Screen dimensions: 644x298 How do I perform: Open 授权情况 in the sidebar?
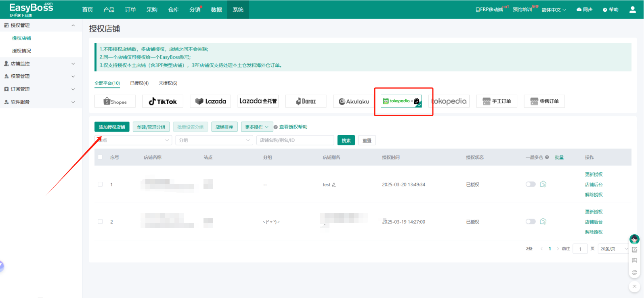click(x=21, y=51)
